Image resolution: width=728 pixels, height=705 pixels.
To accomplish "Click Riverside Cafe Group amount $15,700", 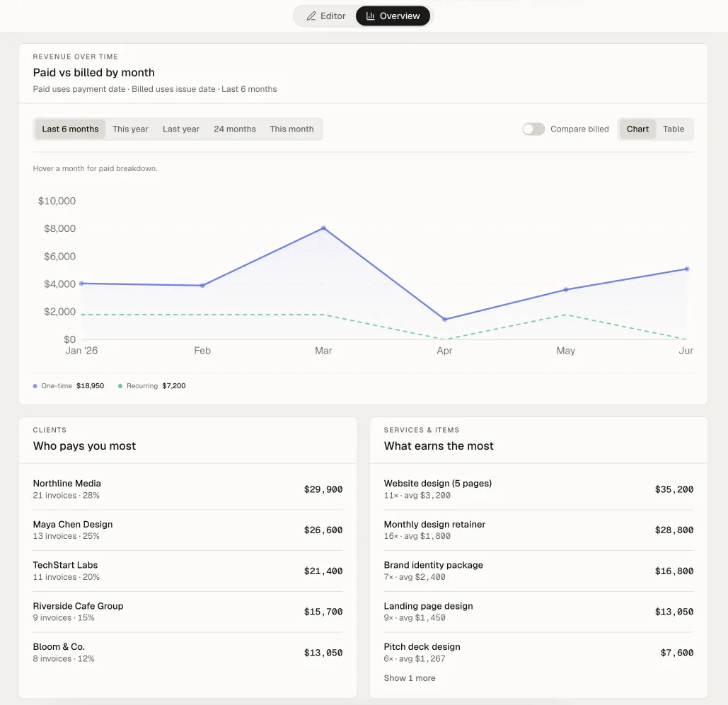I will click(x=323, y=612).
